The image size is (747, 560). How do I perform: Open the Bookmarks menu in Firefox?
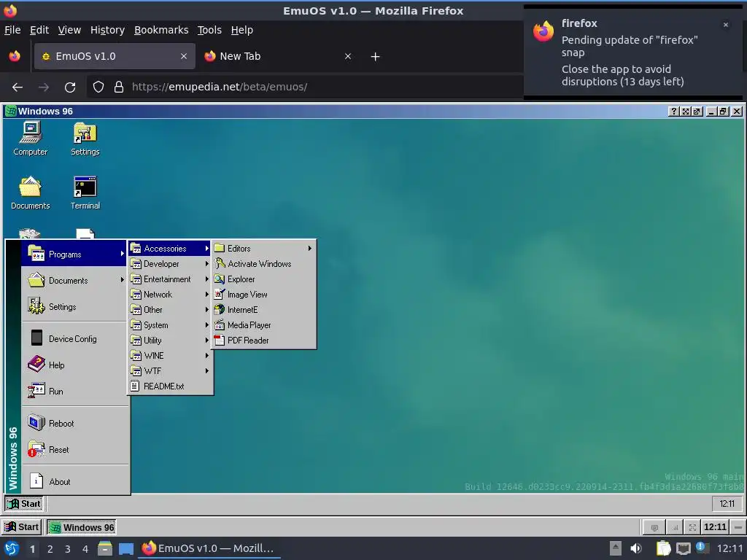[161, 30]
